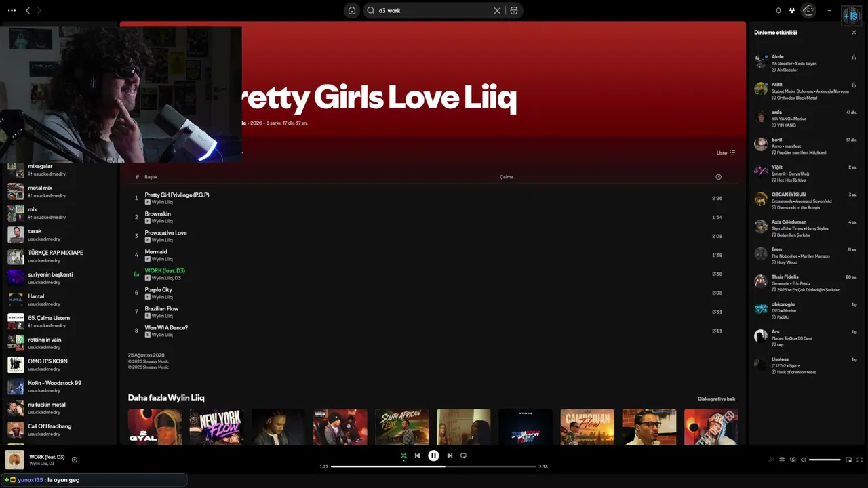Open the tasak playlist
This screenshot has width=868, height=488.
[x=60, y=235]
